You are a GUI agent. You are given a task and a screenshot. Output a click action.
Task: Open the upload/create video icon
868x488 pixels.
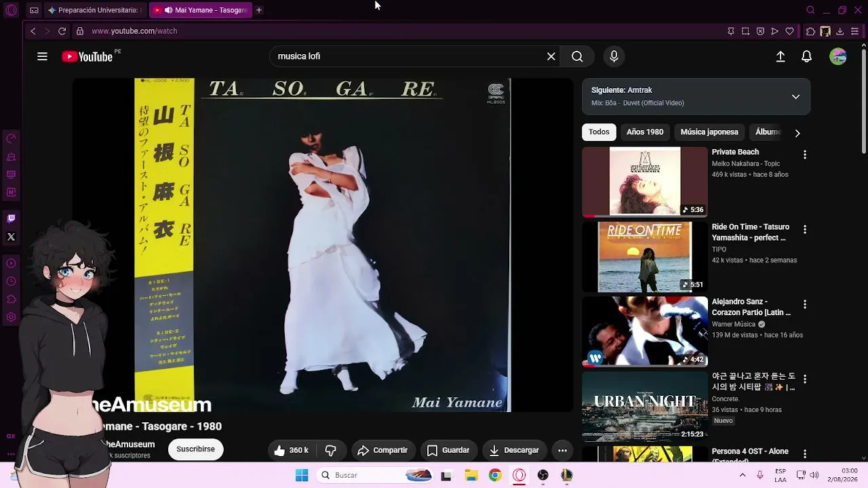pyautogui.click(x=781, y=57)
